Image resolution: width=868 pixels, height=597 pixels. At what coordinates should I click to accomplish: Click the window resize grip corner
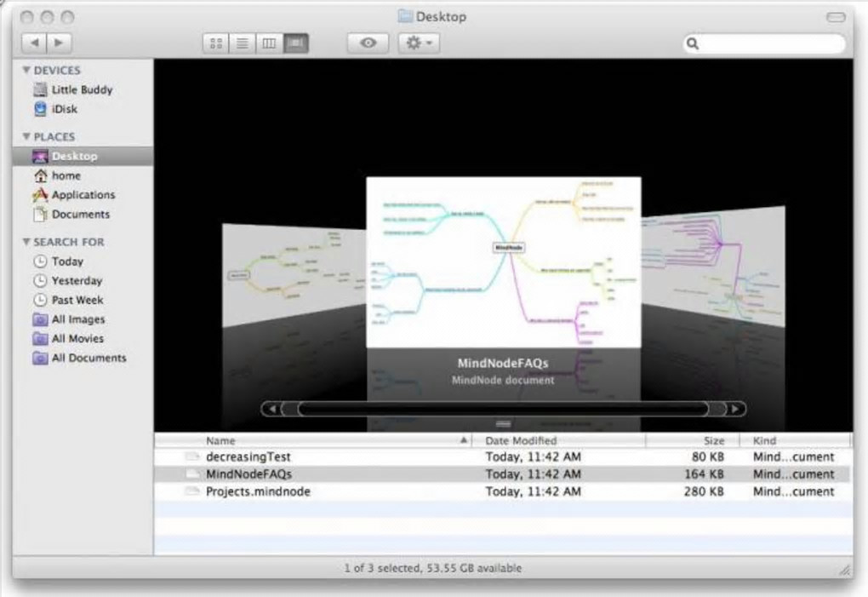coord(845,570)
